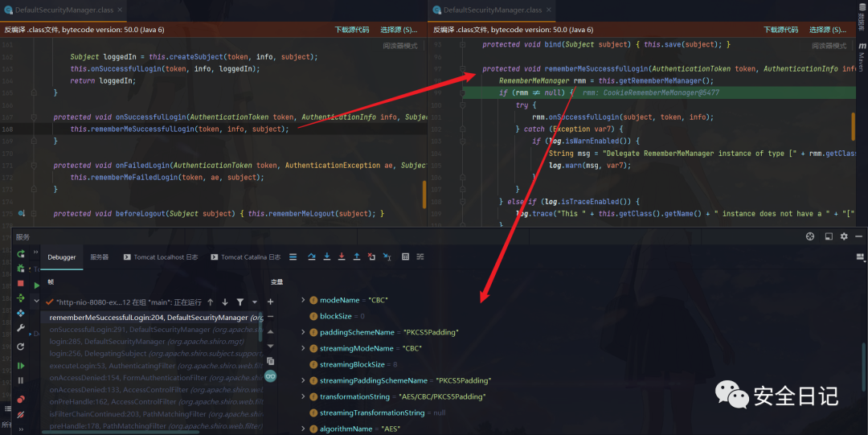868x435 pixels.
Task: Toggle the frames filter funnel icon
Action: point(240,302)
